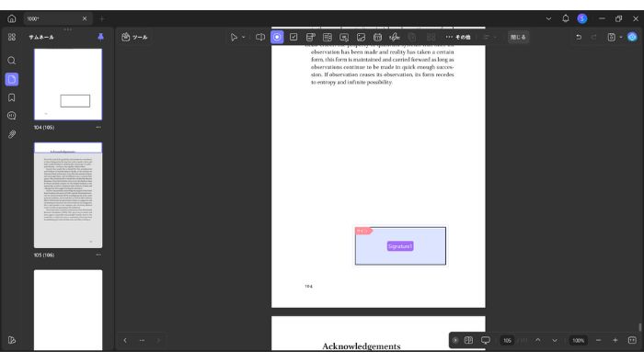This screenshot has width=644, height=362.
Task: Open the page 105 (106) thumbnail
Action: click(68, 195)
